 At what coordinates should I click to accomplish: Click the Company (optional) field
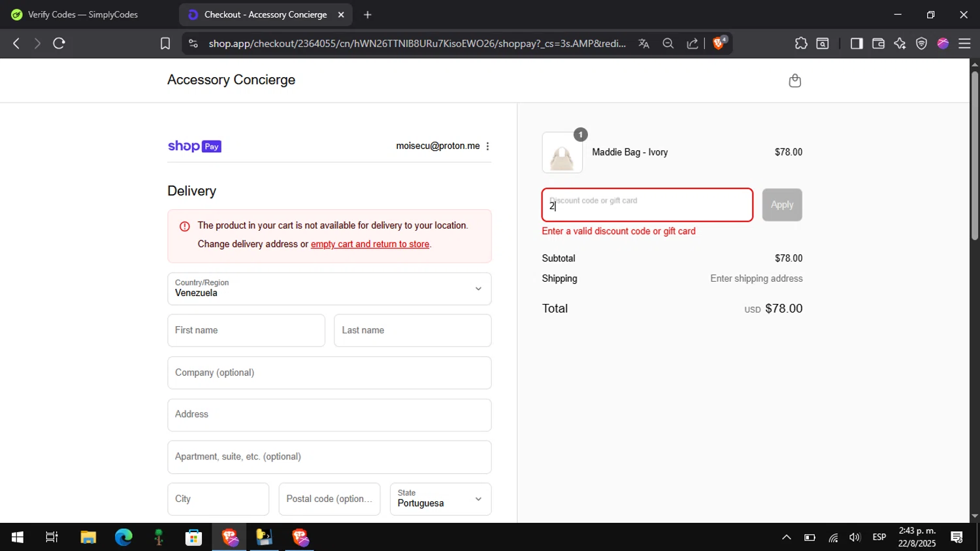(329, 373)
